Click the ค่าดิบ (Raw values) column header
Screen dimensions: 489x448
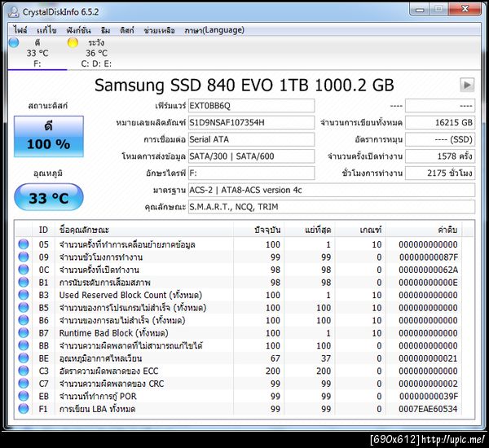(424, 230)
